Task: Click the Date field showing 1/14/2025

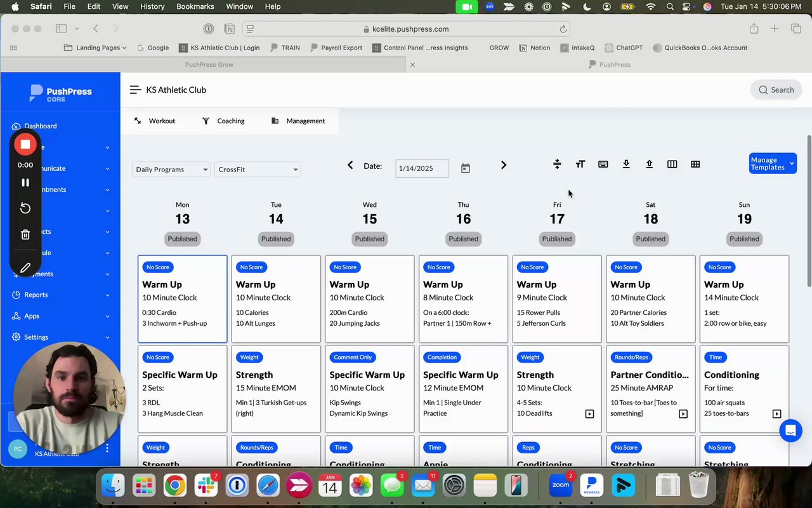Action: [422, 168]
